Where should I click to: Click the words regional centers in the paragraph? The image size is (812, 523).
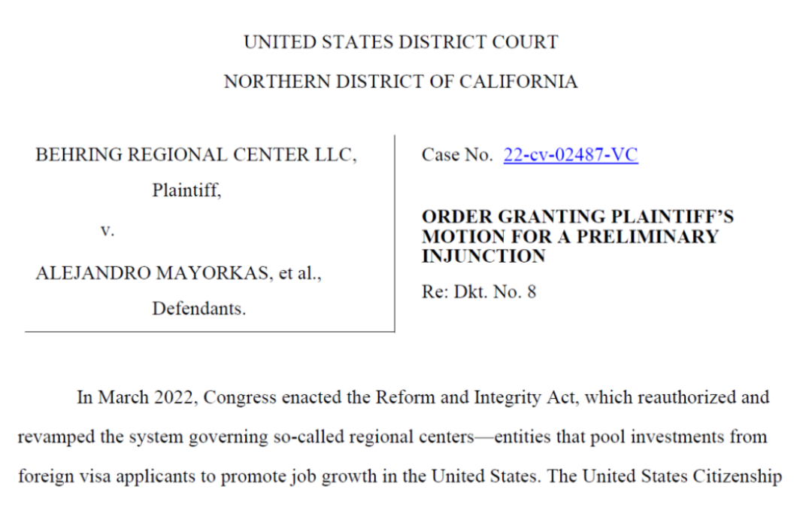(x=412, y=437)
